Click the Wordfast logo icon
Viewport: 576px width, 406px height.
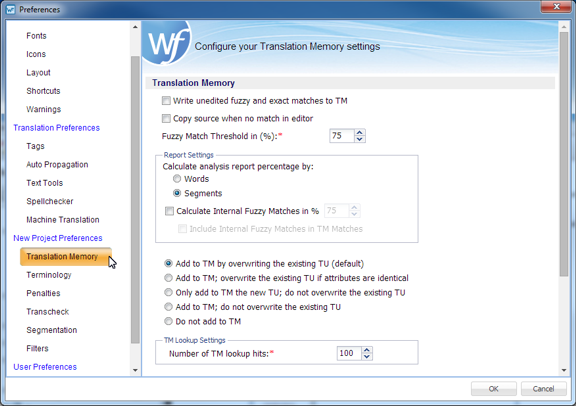167,43
